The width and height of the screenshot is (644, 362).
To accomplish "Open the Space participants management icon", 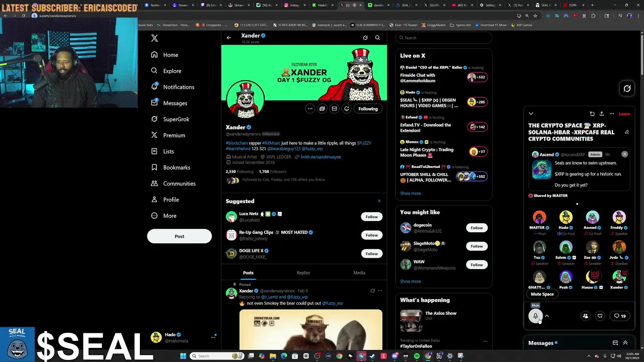I will point(585,316).
